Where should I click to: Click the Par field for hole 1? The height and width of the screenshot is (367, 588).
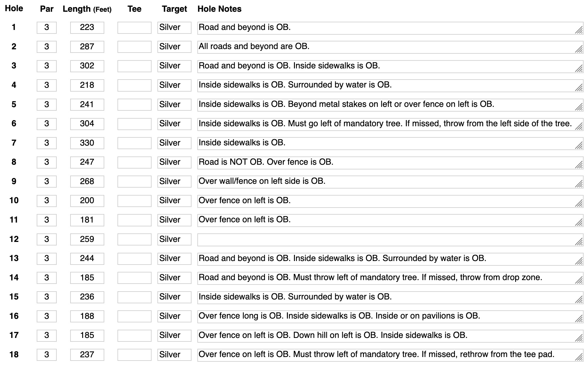46,28
